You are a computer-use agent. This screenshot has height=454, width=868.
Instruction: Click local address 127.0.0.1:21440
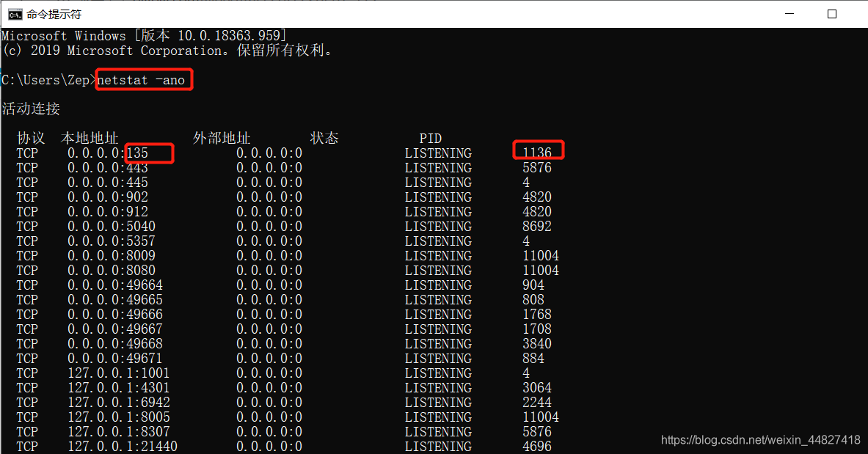tap(123, 446)
